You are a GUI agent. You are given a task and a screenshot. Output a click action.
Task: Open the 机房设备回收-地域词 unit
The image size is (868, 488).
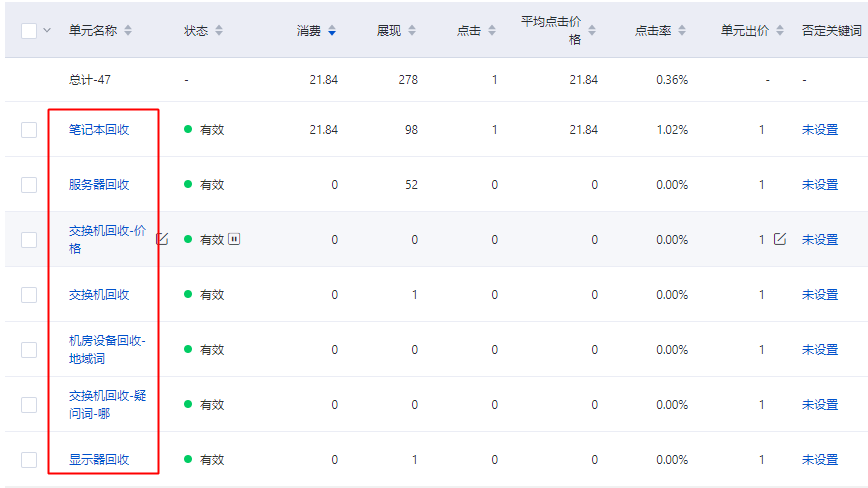tap(107, 350)
